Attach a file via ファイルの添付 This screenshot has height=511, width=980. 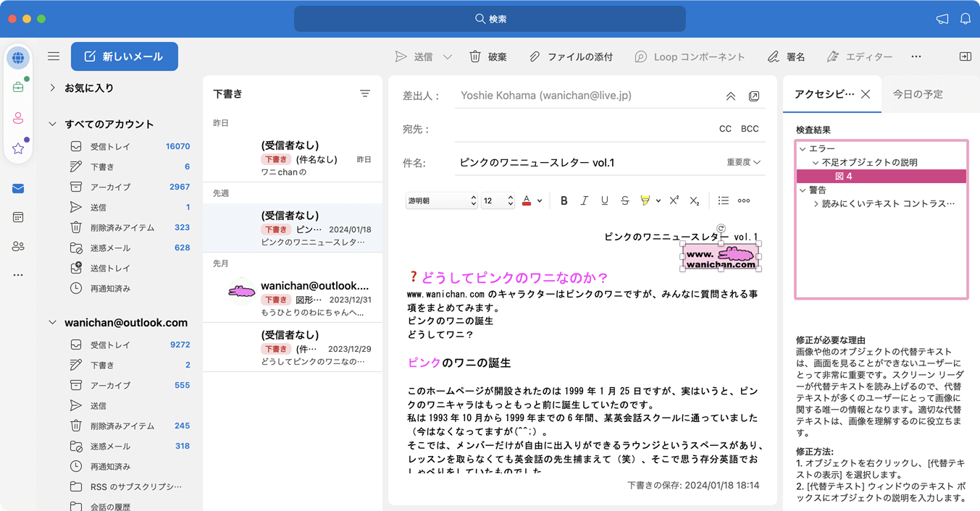[x=571, y=56]
